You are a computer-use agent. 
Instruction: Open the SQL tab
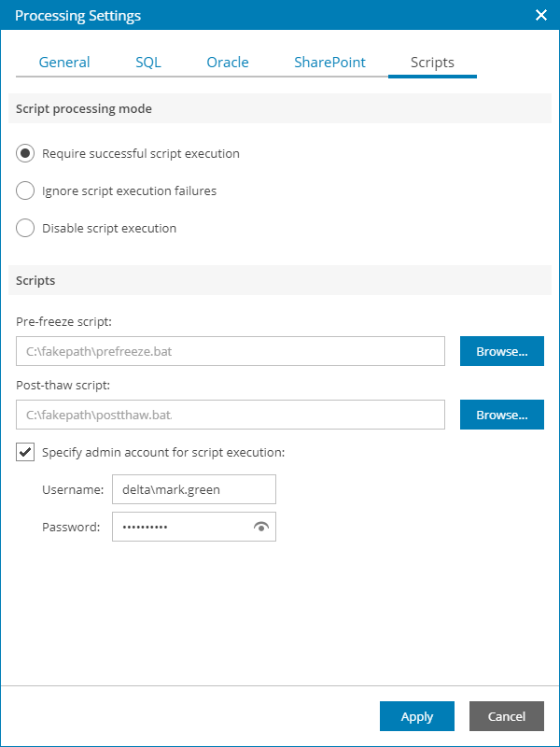(x=147, y=63)
